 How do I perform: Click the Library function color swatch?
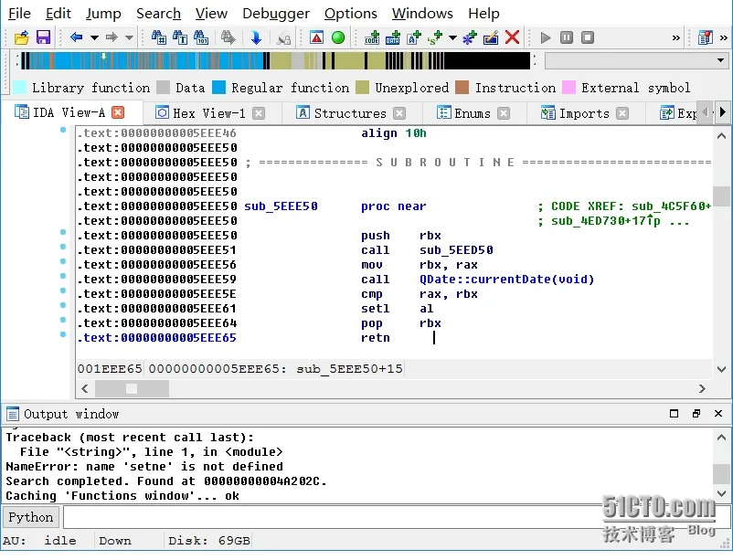[x=19, y=88]
